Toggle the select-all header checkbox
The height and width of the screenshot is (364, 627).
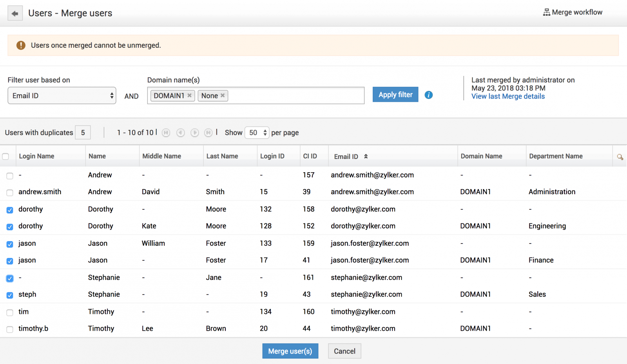click(x=5, y=157)
